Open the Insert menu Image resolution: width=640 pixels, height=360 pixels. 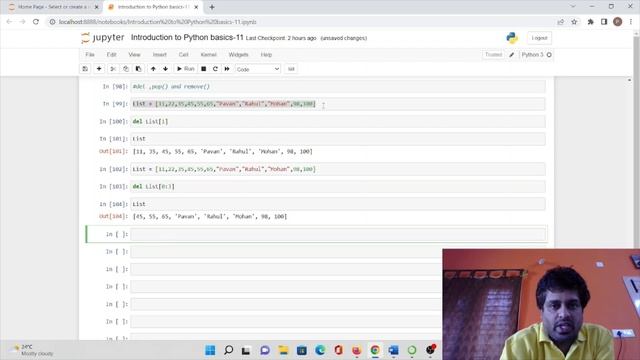(x=160, y=55)
